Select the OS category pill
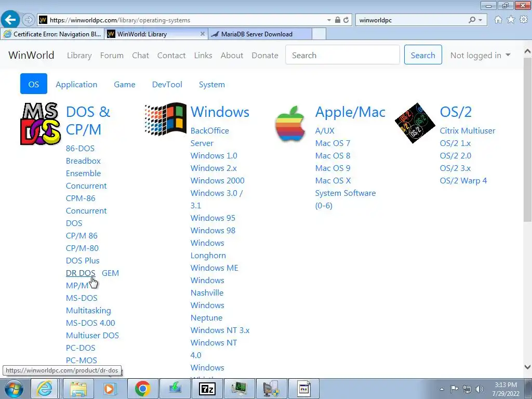The height and width of the screenshot is (399, 532). coord(34,84)
